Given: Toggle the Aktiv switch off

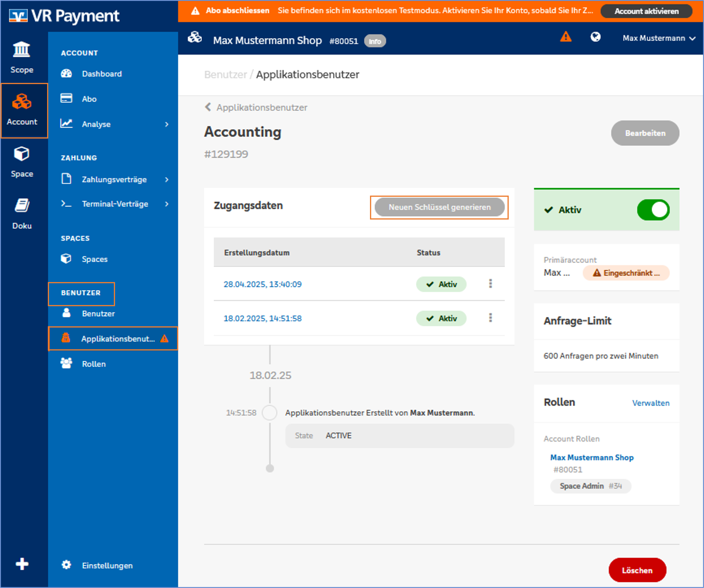Looking at the screenshot, I should tap(653, 210).
